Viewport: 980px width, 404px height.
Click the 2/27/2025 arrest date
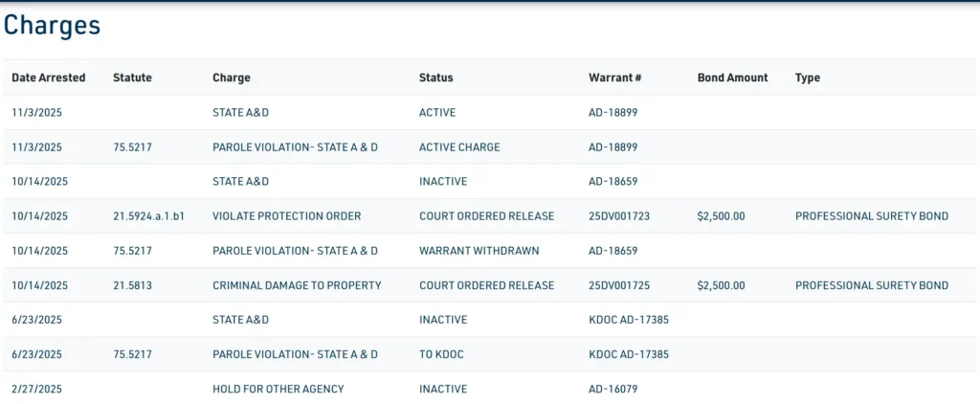[36, 389]
